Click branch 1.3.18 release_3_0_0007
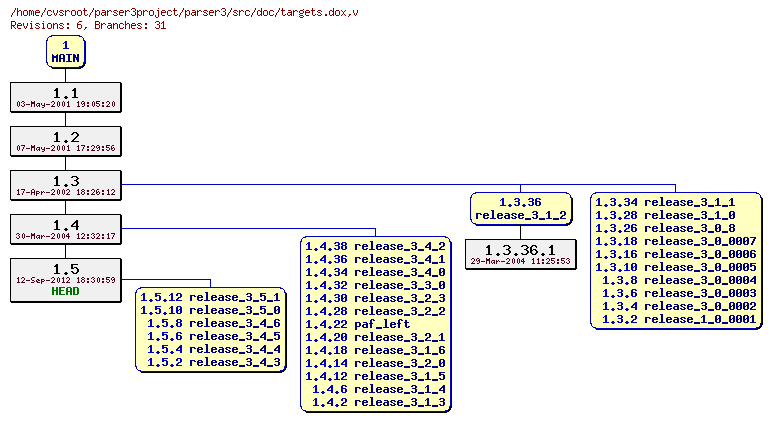771x421 pixels. [x=676, y=241]
